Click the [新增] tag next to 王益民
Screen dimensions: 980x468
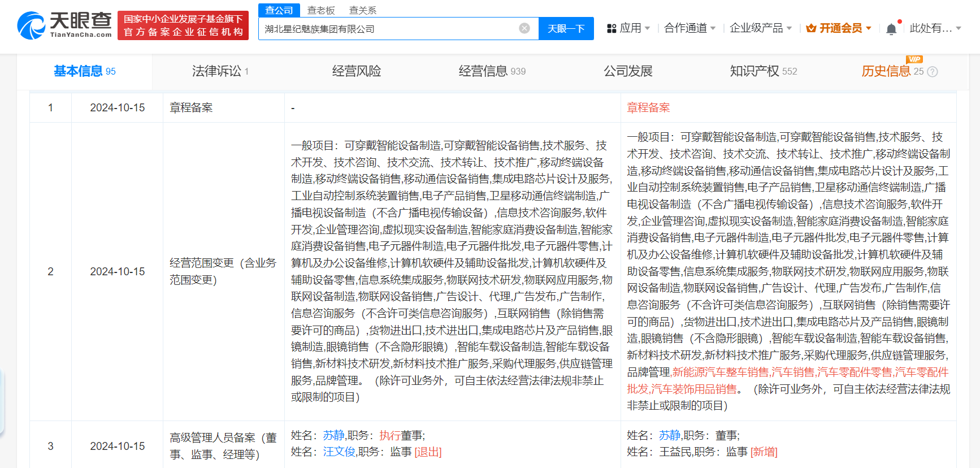pyautogui.click(x=764, y=452)
